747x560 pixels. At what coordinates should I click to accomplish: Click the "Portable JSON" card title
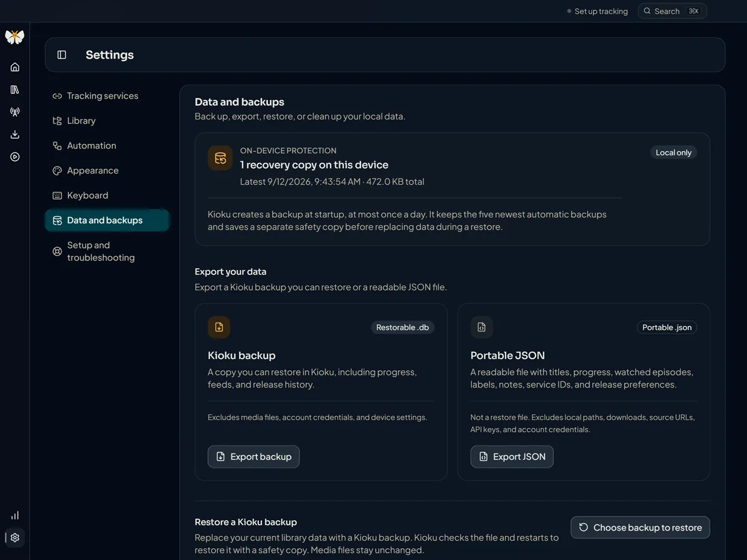click(x=507, y=355)
